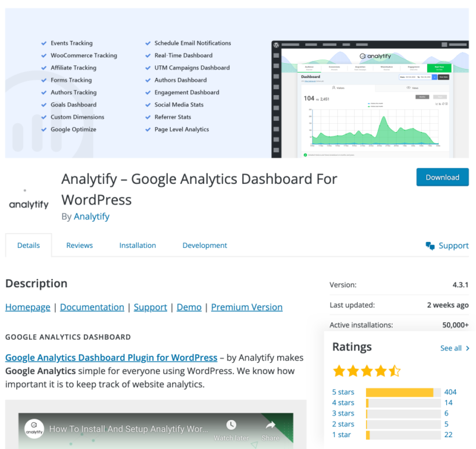Open the Demo link
This screenshot has width=476, height=449.
tap(189, 307)
